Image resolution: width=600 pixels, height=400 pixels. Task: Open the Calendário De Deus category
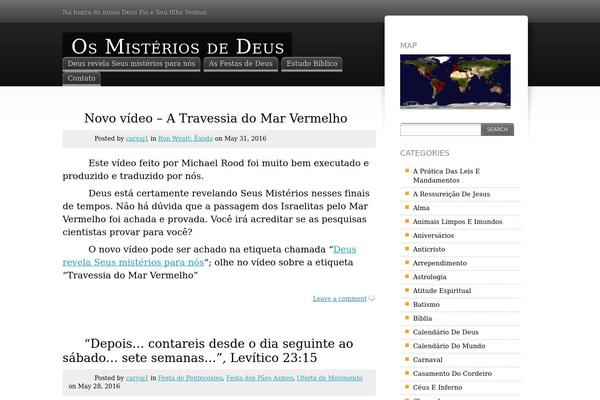(x=445, y=332)
